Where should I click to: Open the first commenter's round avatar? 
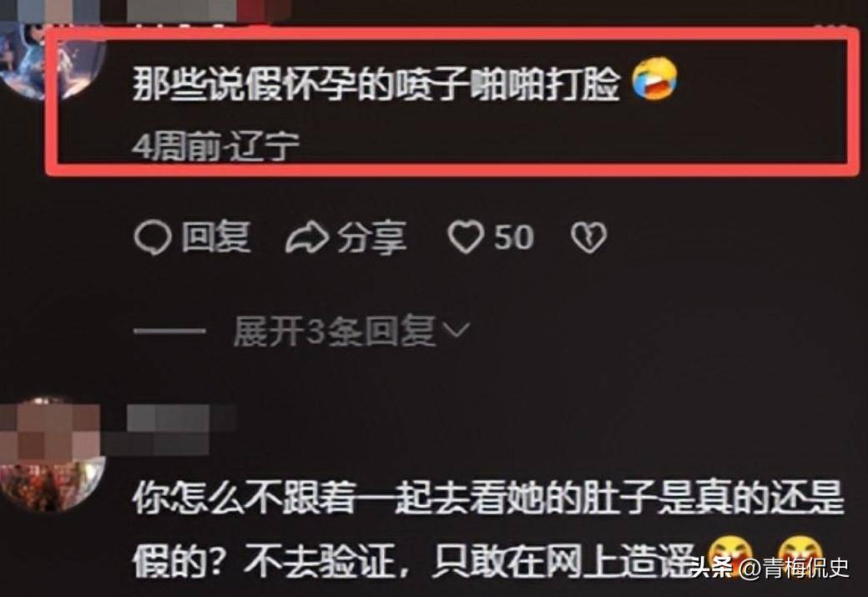[x=51, y=59]
